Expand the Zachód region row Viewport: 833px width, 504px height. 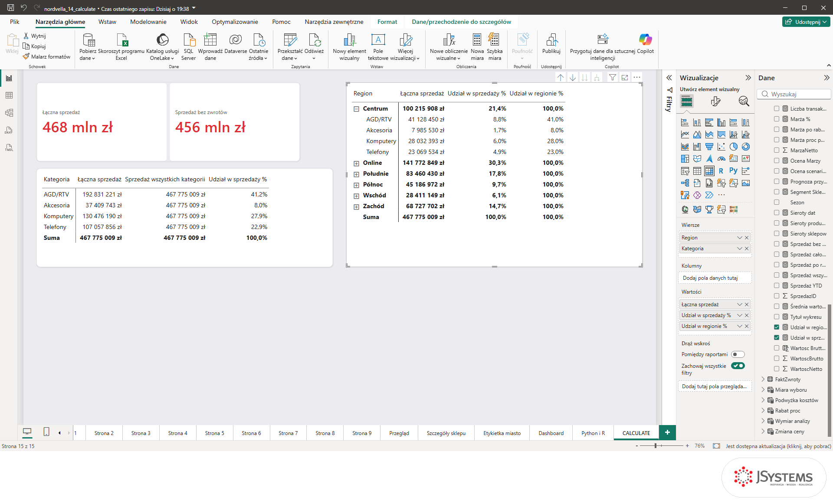click(356, 207)
